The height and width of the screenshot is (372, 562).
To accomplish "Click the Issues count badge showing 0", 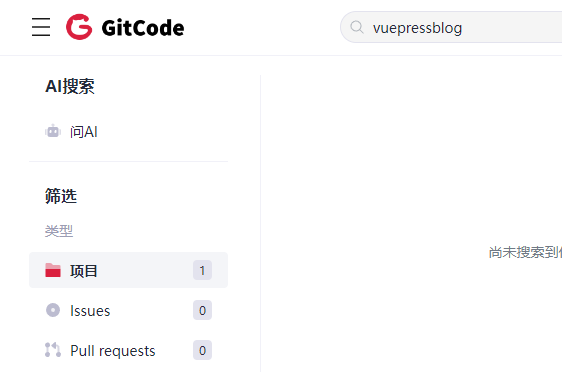I will 203,310.
